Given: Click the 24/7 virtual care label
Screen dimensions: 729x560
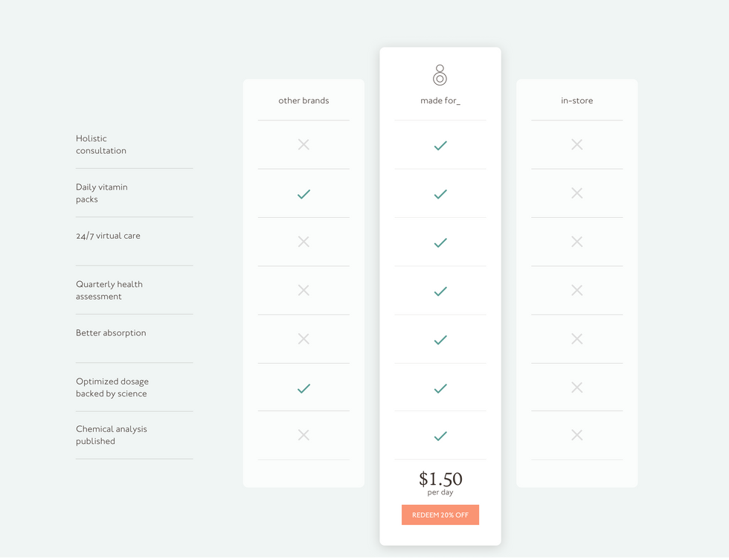Looking at the screenshot, I should tap(108, 236).
